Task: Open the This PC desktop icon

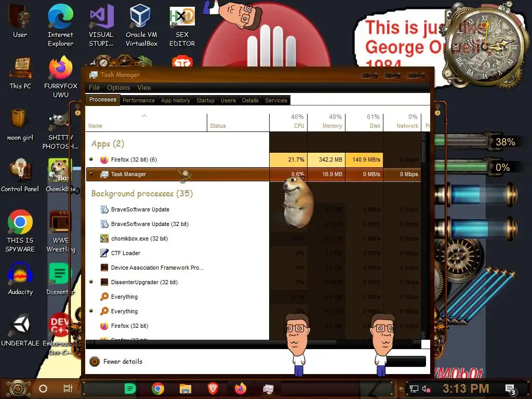Action: (20, 73)
